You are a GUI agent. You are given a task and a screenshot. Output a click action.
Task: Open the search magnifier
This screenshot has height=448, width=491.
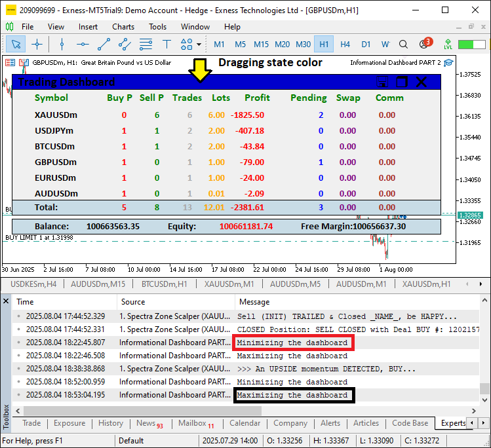[404, 44]
